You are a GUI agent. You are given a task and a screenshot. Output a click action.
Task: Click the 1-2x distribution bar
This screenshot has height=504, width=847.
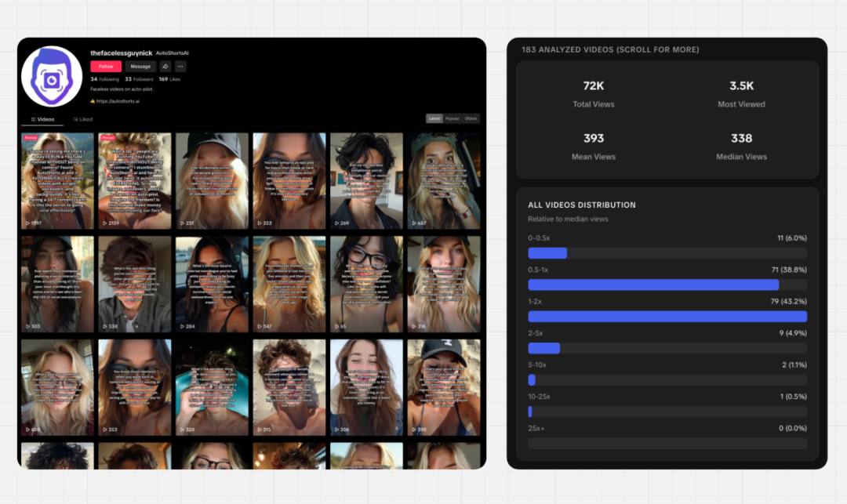(667, 317)
